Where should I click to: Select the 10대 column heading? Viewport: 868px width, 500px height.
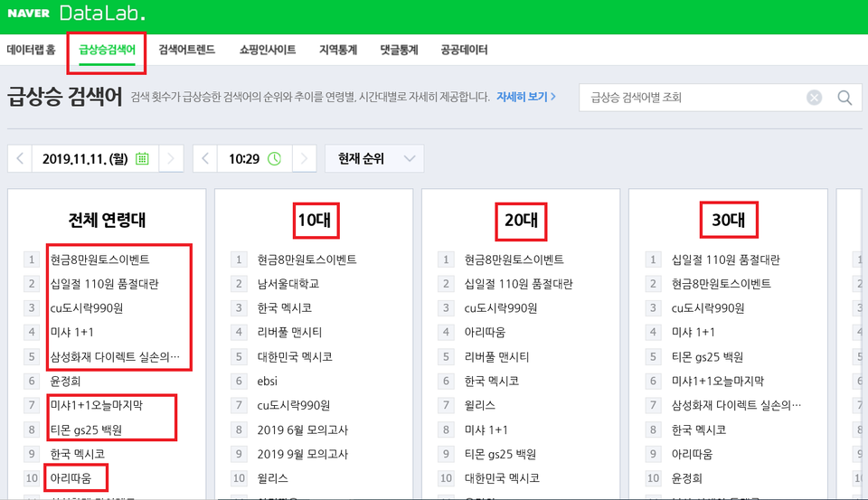point(315,221)
